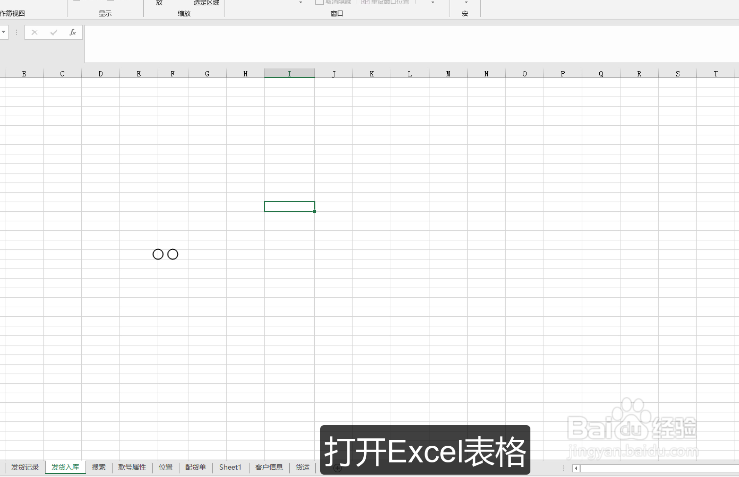Click the formula bar cancel X icon
The image size is (739, 477).
click(34, 33)
